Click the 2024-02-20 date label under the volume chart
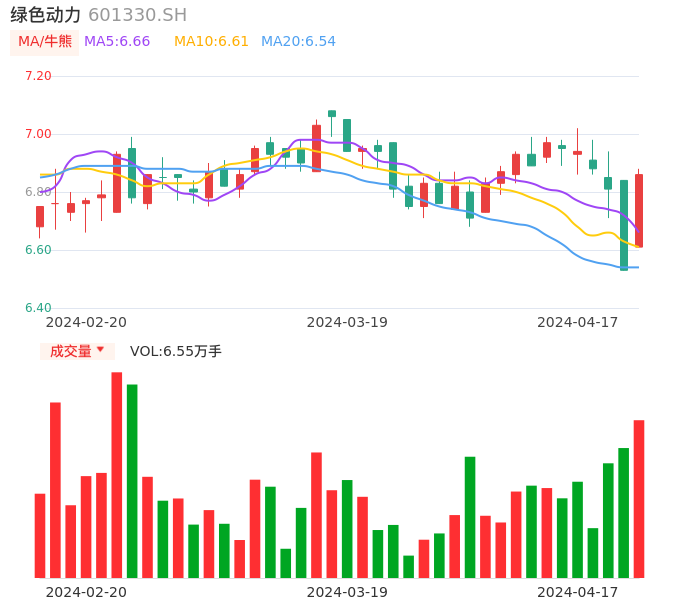 (x=86, y=592)
